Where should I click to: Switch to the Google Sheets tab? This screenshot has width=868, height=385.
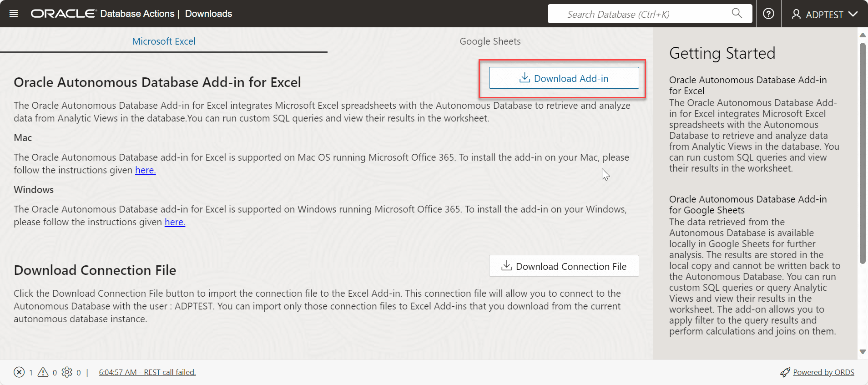point(490,41)
